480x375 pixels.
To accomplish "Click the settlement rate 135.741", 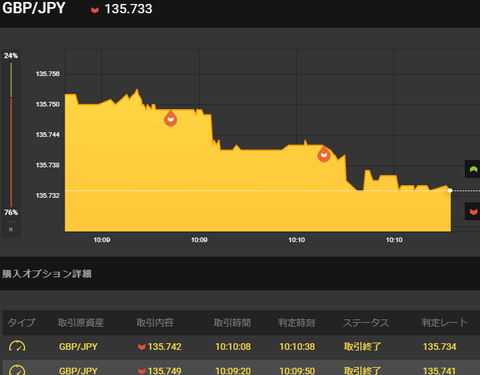I will click(x=439, y=371).
